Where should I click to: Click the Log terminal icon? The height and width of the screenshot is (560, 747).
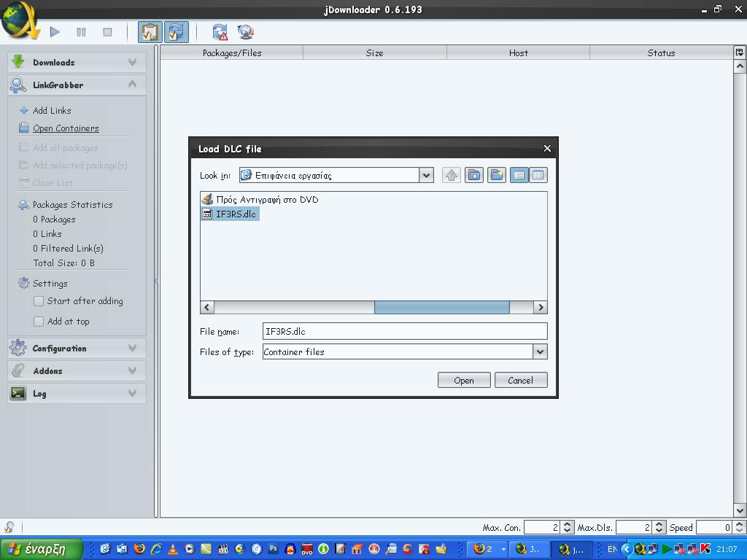[18, 393]
